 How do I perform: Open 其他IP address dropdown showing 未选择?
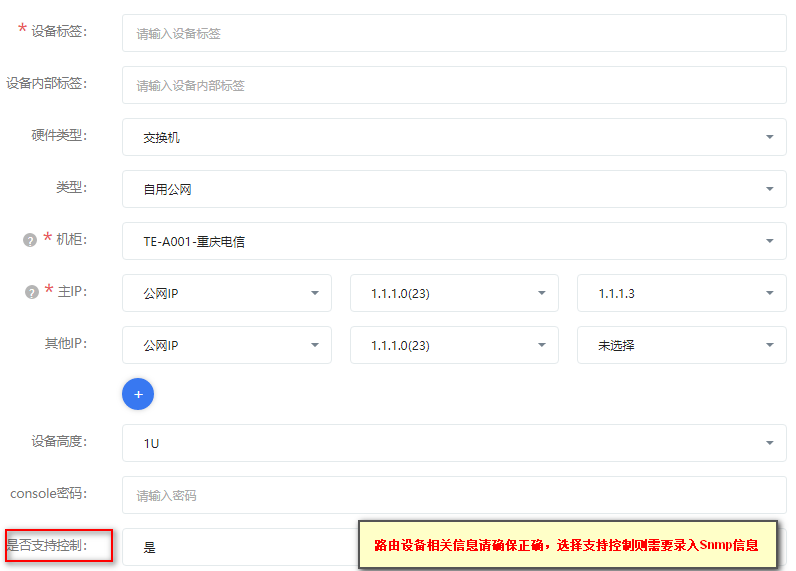(682, 345)
